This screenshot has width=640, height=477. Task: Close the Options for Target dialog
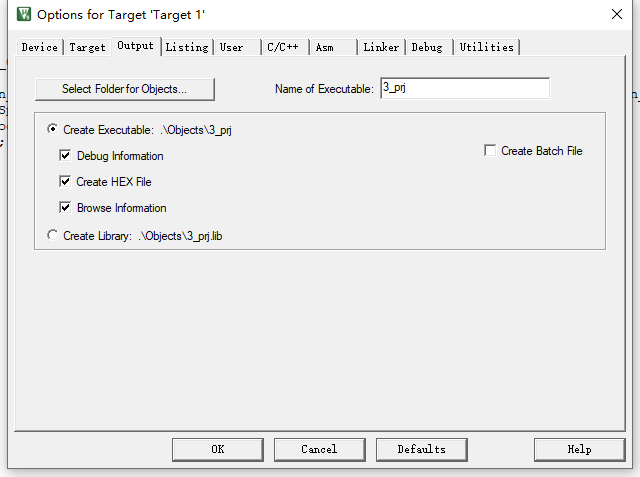(617, 14)
